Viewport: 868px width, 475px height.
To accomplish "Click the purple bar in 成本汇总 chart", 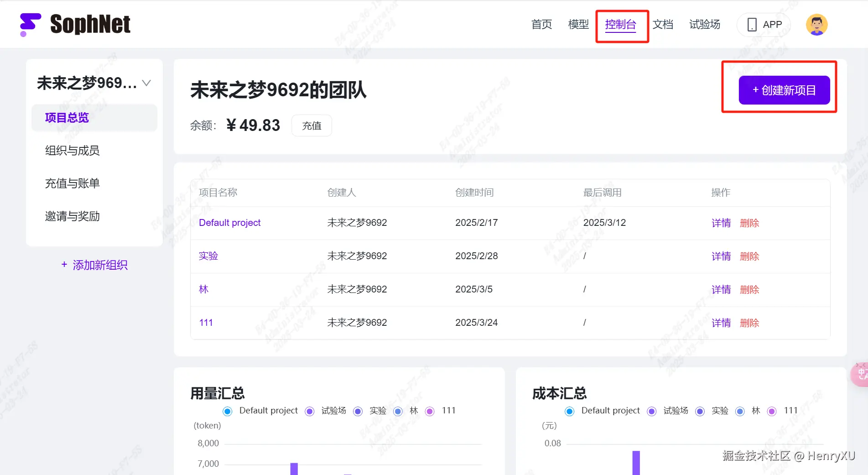I will 636,463.
